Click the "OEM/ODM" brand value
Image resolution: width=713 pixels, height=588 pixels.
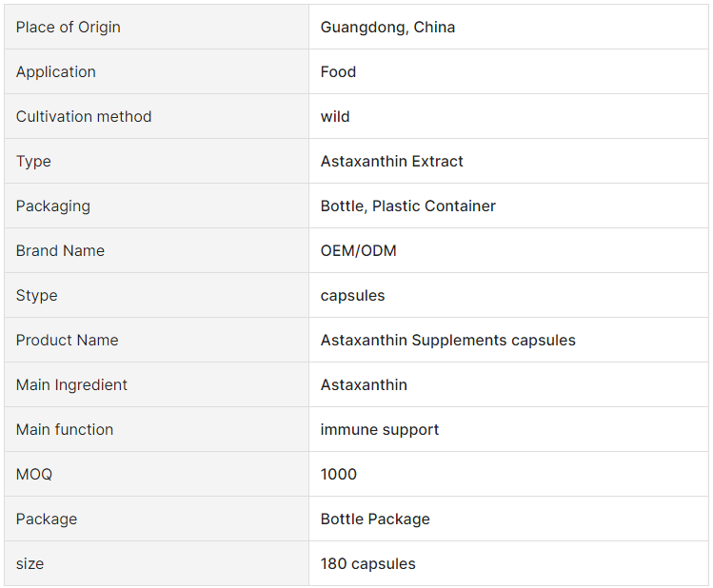coord(358,250)
